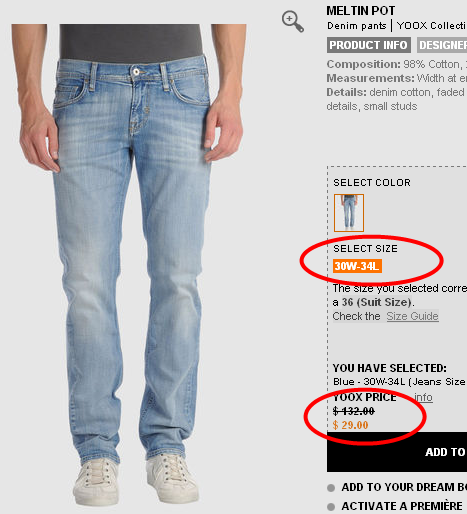Image resolution: width=467 pixels, height=514 pixels.
Task: Click the gray bullet beside Activate A Première
Action: (331, 507)
